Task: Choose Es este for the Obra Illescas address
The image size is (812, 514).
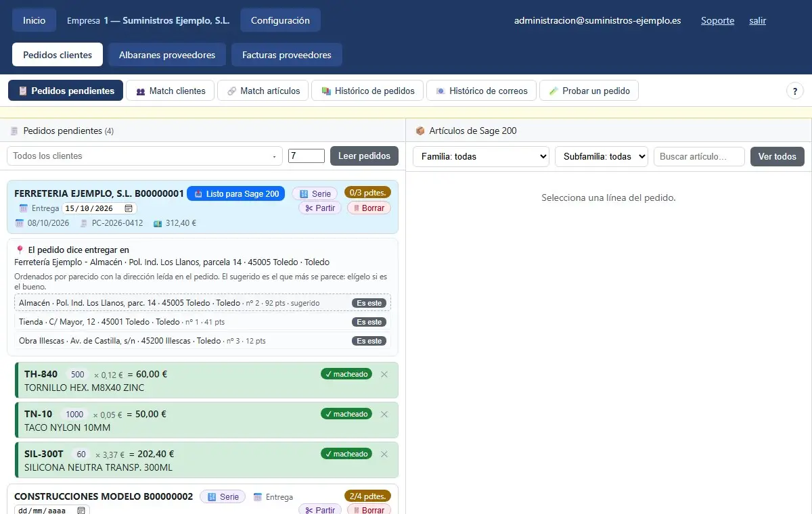Action: click(x=369, y=341)
